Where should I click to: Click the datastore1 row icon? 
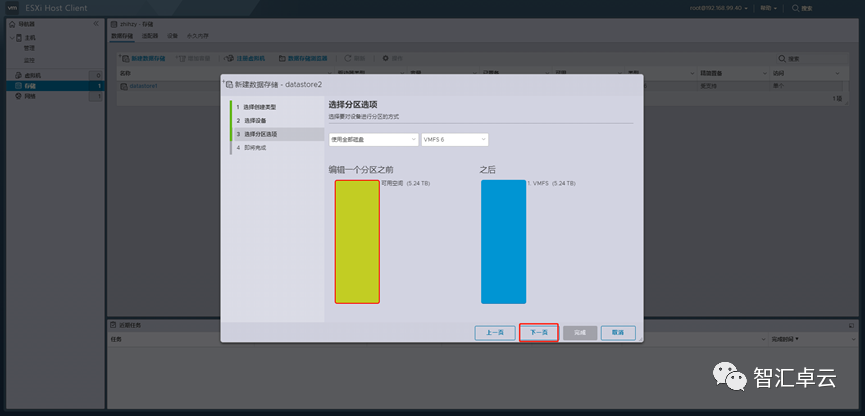[124, 86]
